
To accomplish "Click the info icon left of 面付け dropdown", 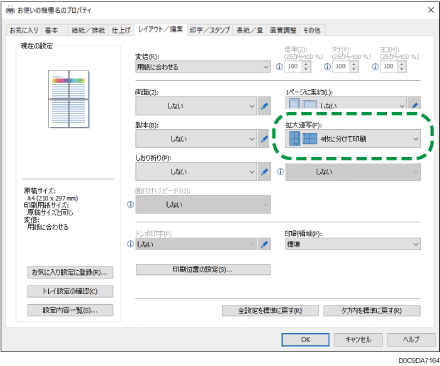I will (x=130, y=204).
